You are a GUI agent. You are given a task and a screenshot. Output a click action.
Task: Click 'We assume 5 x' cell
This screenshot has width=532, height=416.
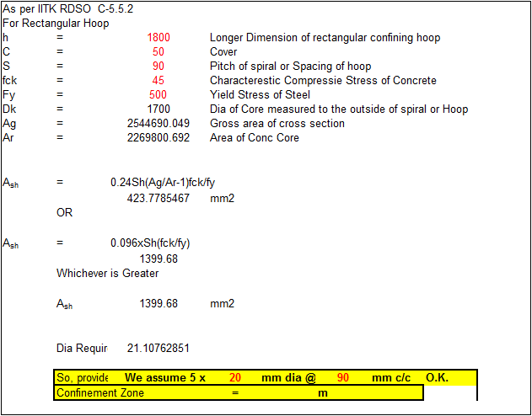[165, 377]
